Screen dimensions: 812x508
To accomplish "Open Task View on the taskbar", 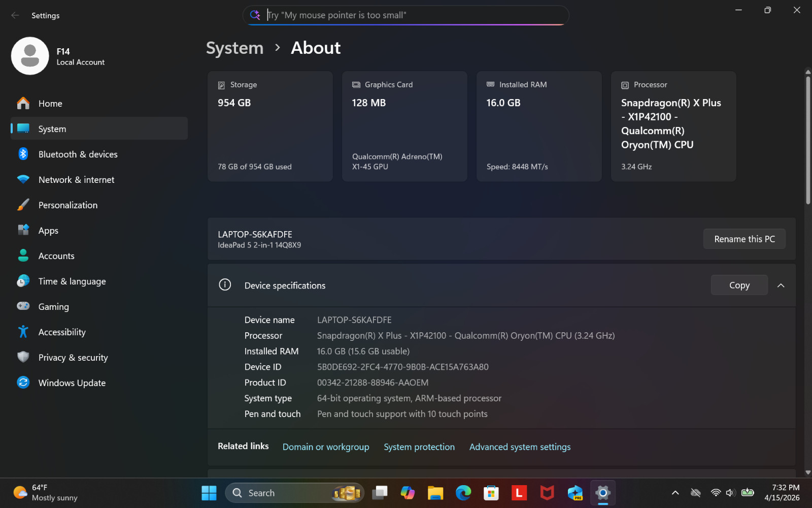I will click(x=380, y=493).
